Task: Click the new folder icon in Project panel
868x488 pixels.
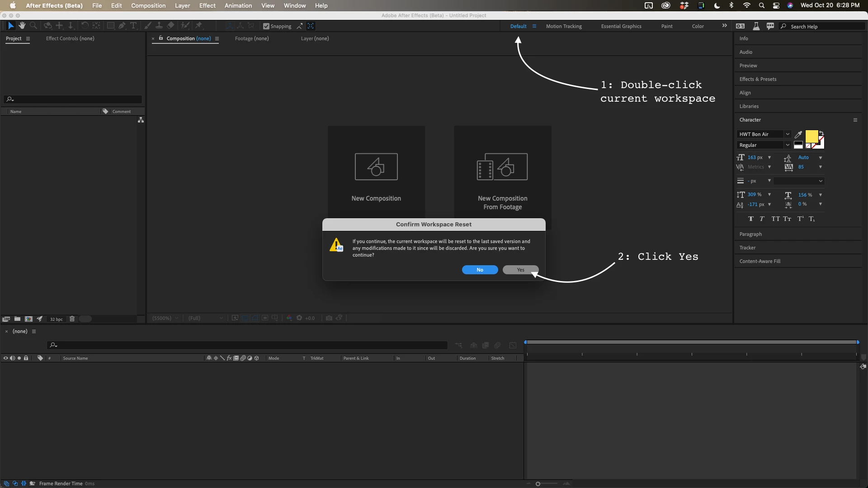Action: click(17, 319)
